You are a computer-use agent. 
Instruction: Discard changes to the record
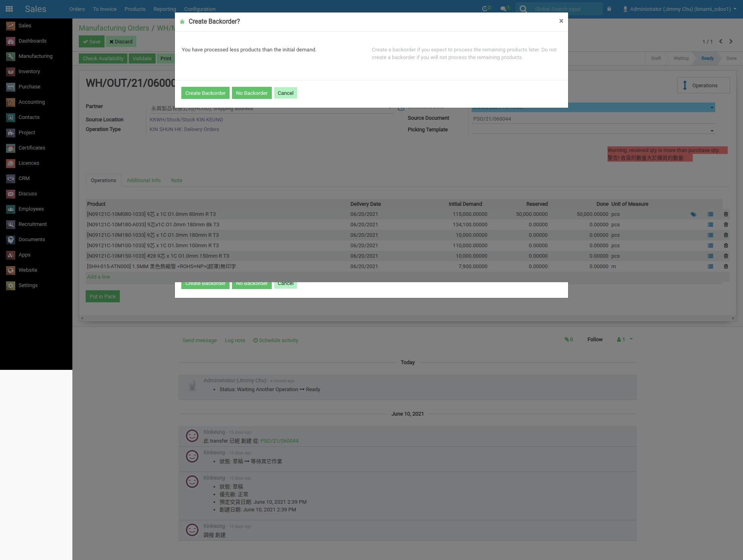[x=121, y=41]
